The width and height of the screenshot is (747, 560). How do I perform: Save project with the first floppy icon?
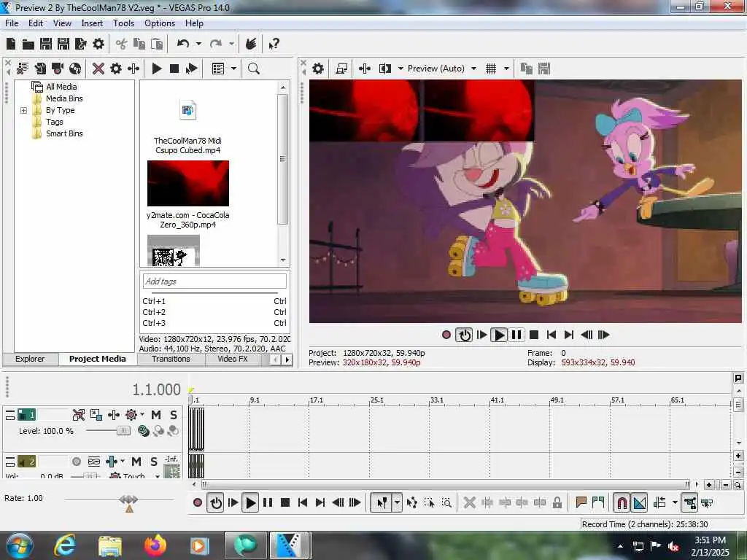[x=46, y=44]
